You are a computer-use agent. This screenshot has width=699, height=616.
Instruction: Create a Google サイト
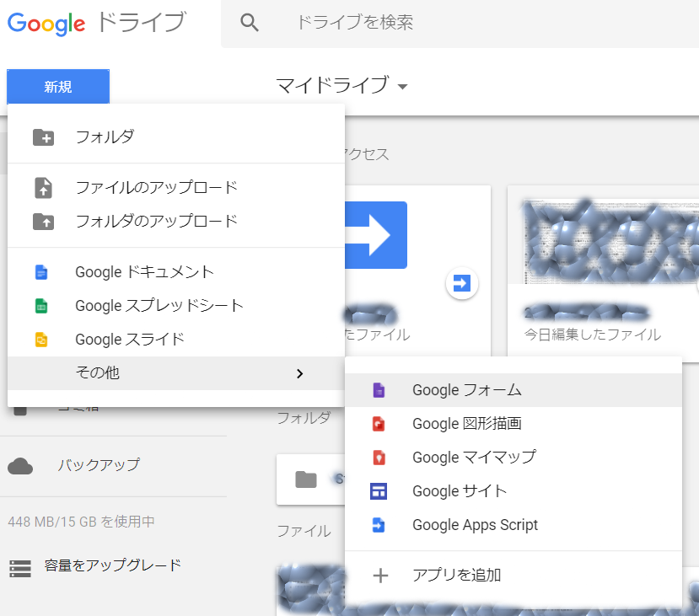point(513,492)
